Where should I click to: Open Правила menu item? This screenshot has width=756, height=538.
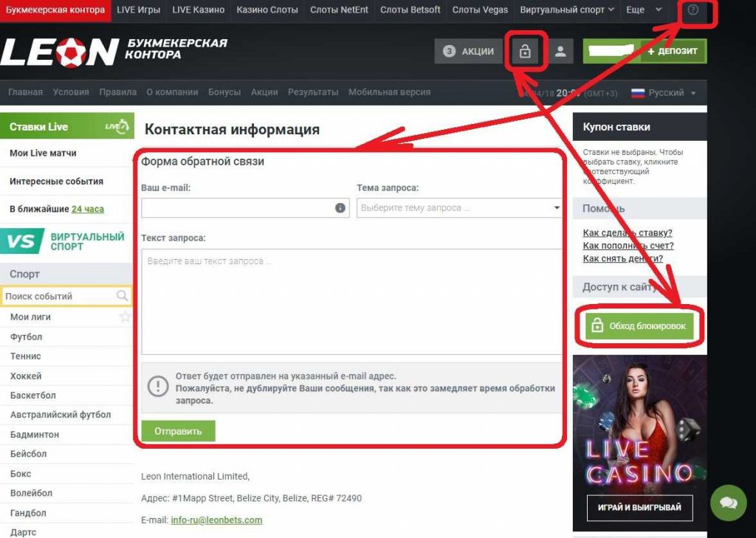117,92
